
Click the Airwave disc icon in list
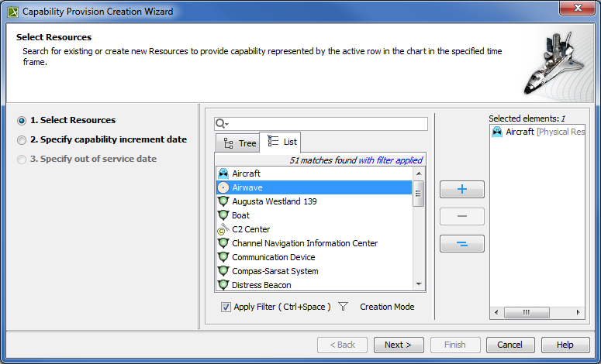coord(223,187)
